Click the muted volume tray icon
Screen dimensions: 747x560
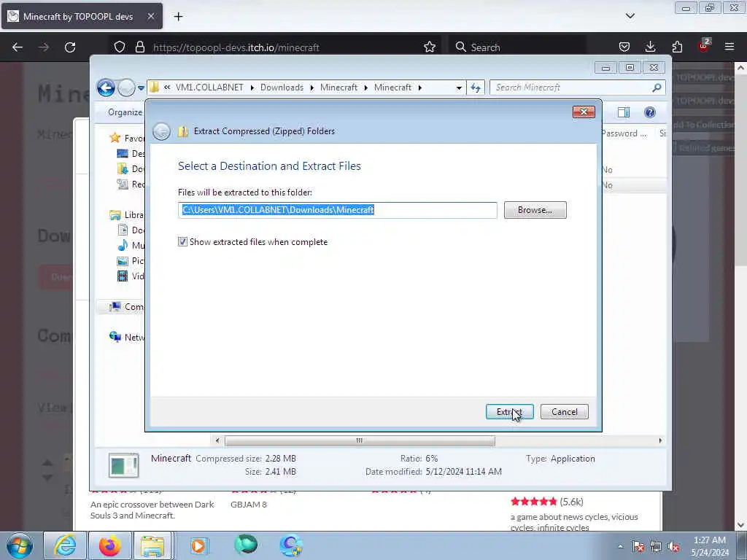pos(673,547)
